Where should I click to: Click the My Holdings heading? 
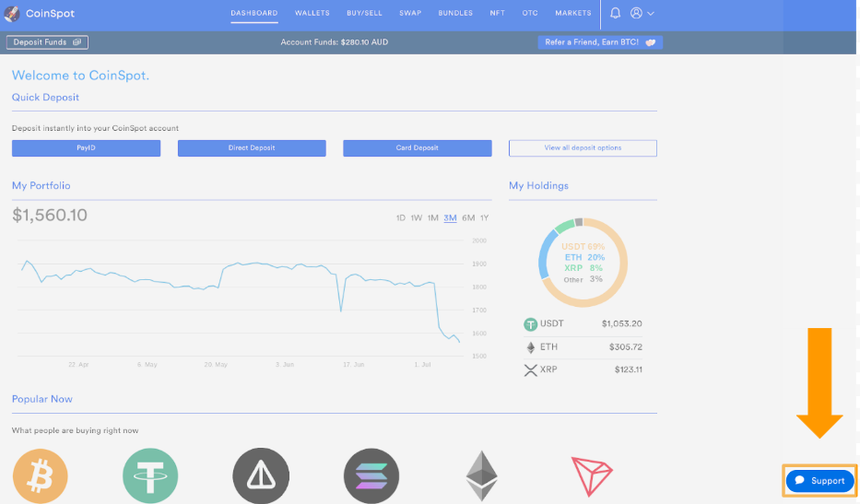[x=538, y=186]
